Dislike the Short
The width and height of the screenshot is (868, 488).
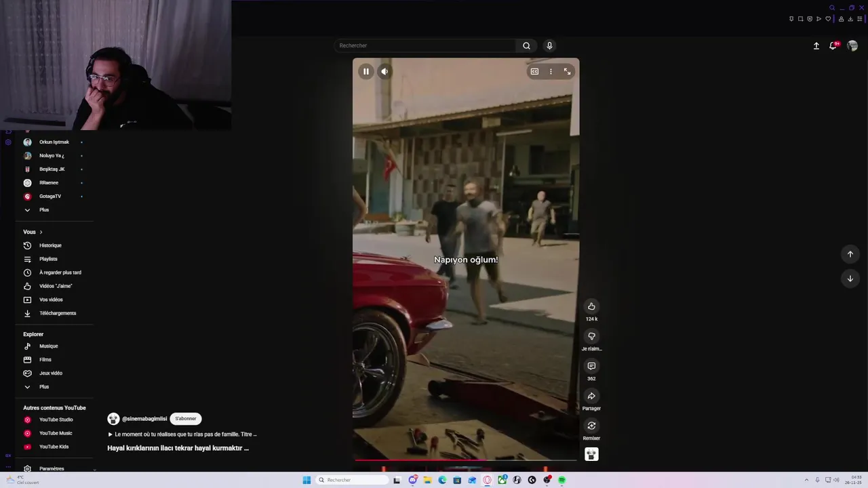pyautogui.click(x=591, y=336)
